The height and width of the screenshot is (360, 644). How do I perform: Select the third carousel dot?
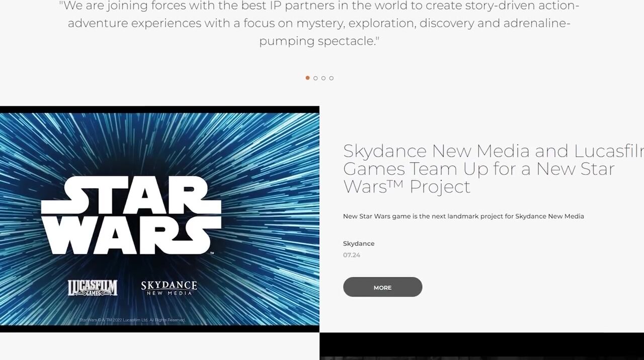pyautogui.click(x=324, y=78)
